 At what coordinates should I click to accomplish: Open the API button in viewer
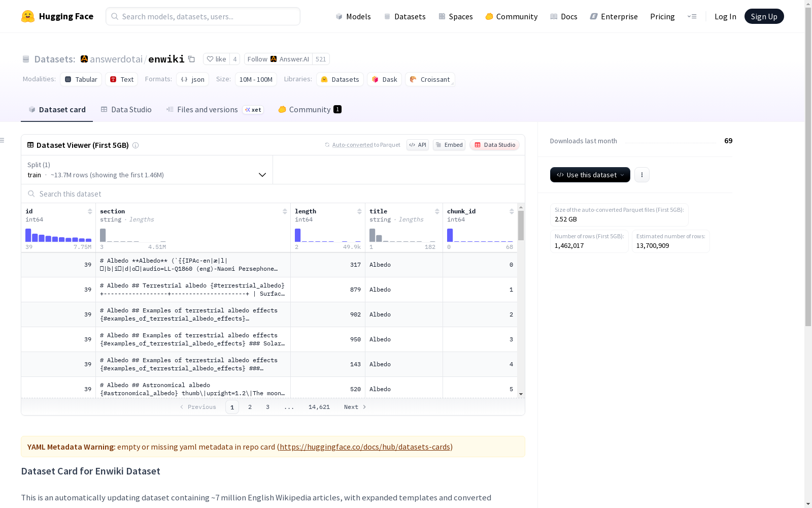pos(418,145)
